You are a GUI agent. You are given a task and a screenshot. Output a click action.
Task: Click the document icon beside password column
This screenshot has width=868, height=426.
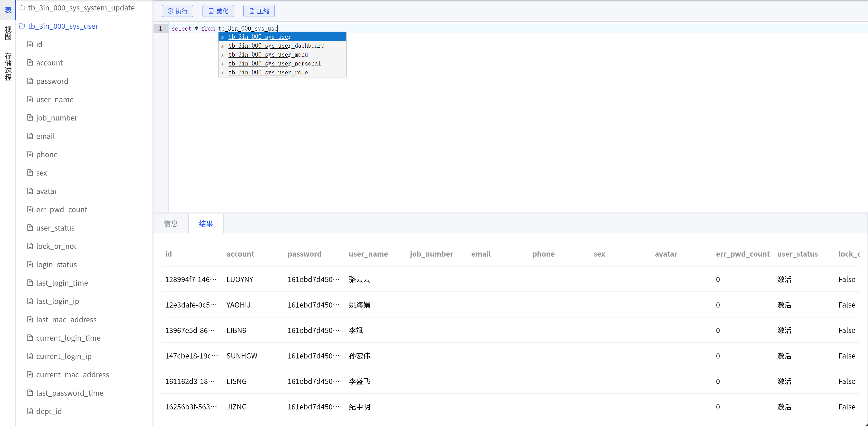point(30,81)
